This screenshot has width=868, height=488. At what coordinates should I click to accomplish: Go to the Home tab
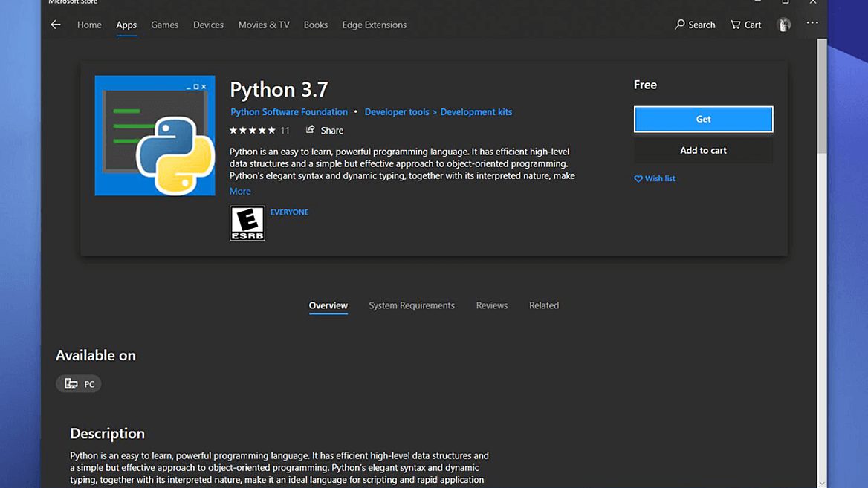(x=89, y=25)
